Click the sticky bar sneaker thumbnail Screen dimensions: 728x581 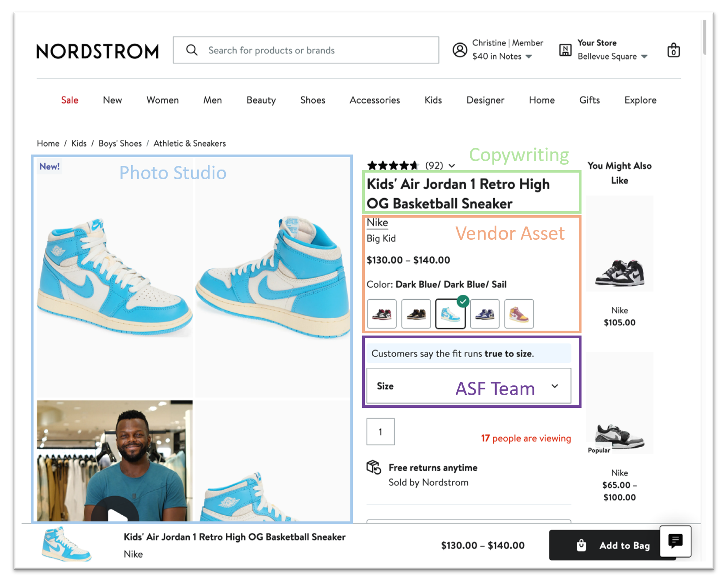click(66, 544)
